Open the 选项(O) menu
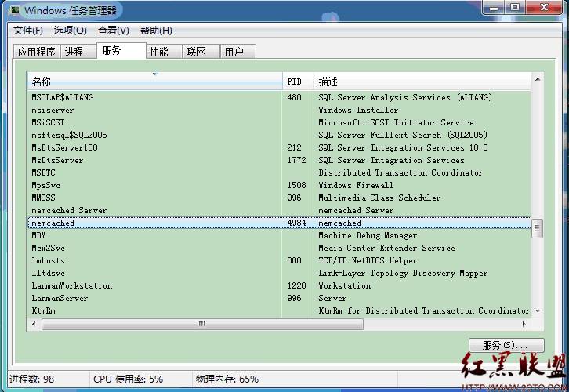 [70, 31]
